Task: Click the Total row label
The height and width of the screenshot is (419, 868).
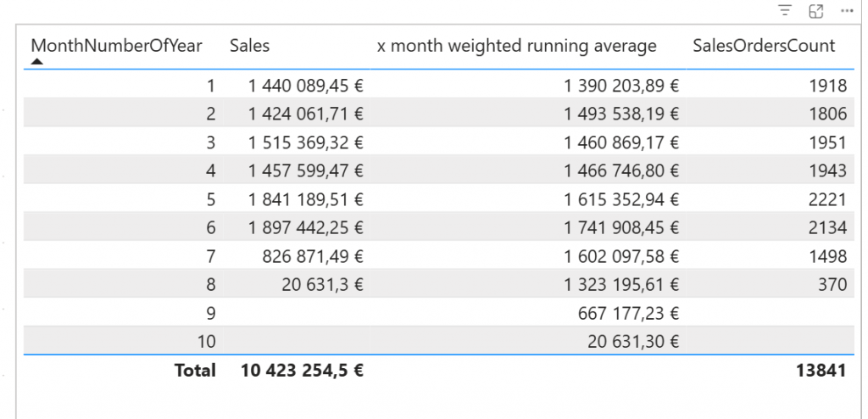Action: tap(195, 371)
